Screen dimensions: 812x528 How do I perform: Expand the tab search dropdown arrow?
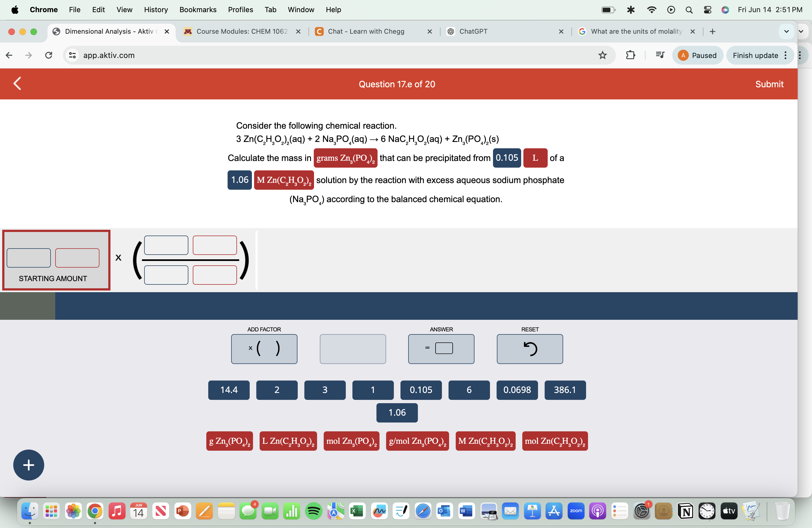pos(786,31)
